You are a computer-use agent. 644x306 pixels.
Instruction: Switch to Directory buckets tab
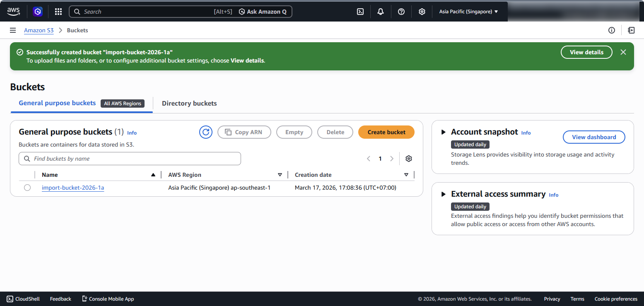coord(189,104)
